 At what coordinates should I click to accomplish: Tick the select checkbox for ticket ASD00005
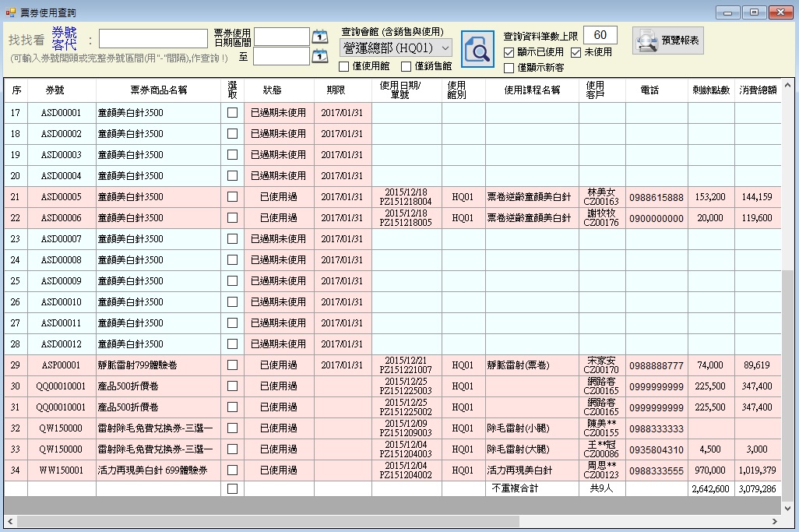(232, 197)
